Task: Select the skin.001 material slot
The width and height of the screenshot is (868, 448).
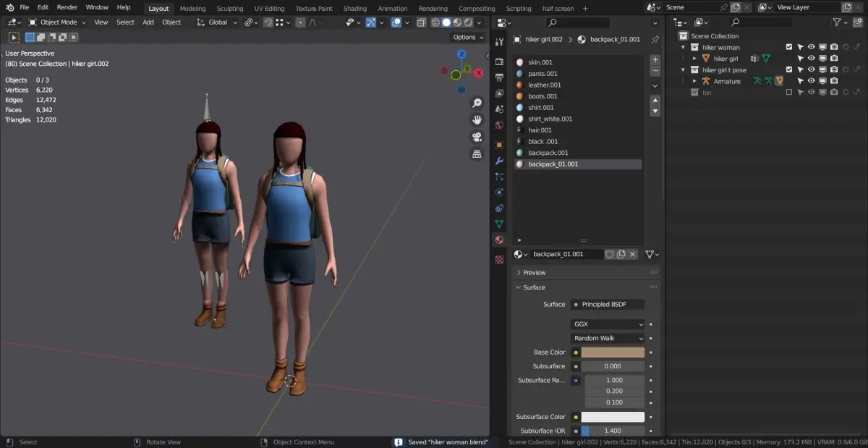Action: point(578,62)
